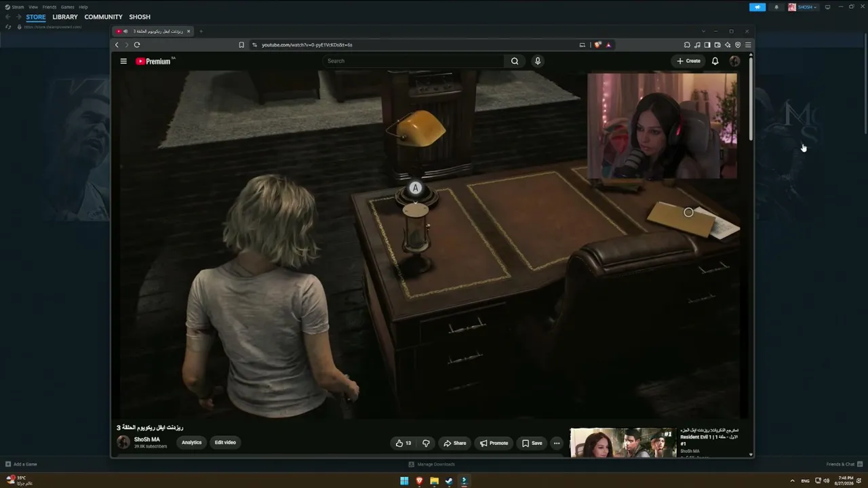Reload the YouTube page in browser
Viewport: 868px width, 488px height.
click(137, 45)
